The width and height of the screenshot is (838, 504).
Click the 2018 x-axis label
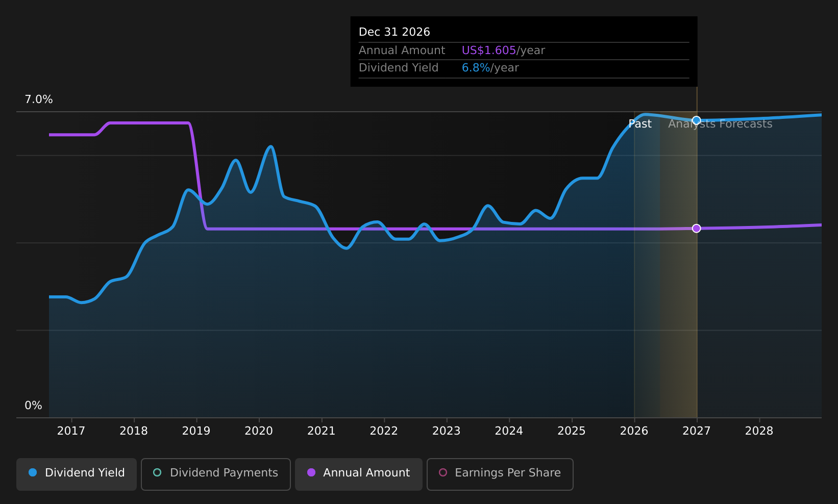(x=134, y=431)
